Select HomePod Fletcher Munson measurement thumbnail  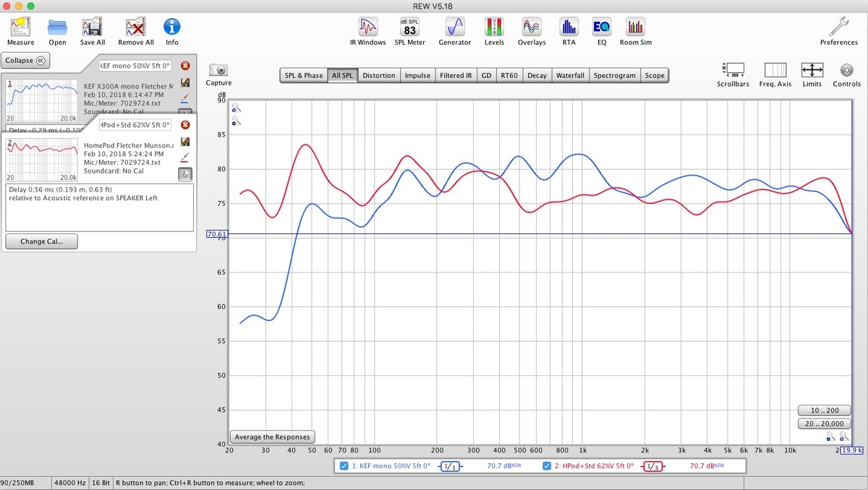point(41,159)
